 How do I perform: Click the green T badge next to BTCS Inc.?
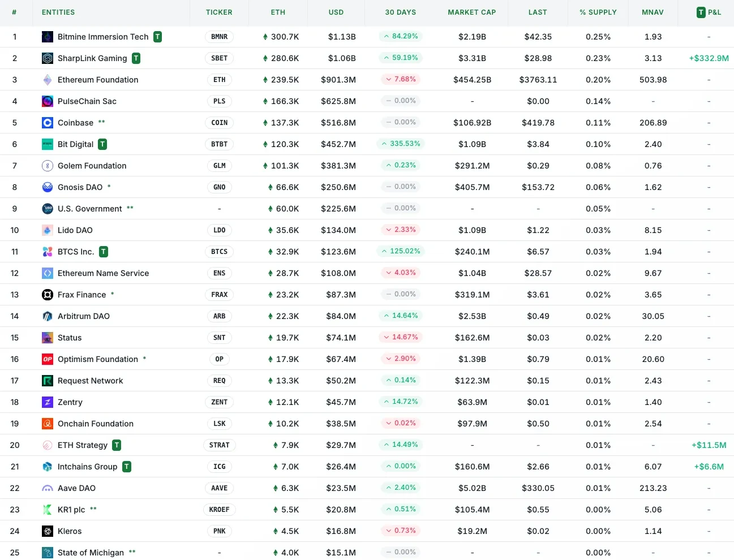point(104,252)
